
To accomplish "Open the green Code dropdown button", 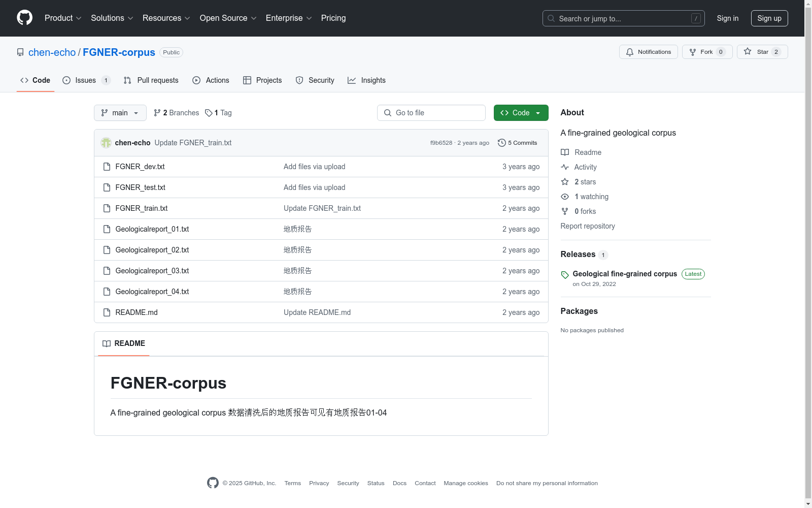I will [521, 113].
